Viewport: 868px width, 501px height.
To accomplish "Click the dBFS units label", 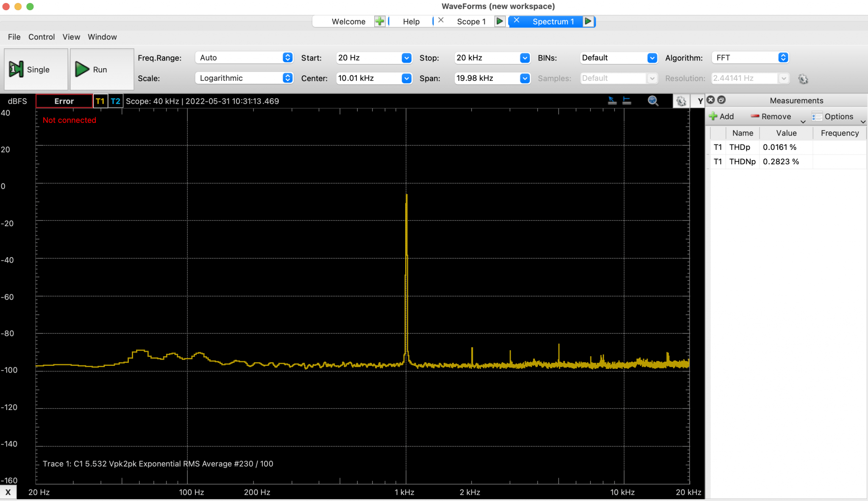I will point(17,101).
